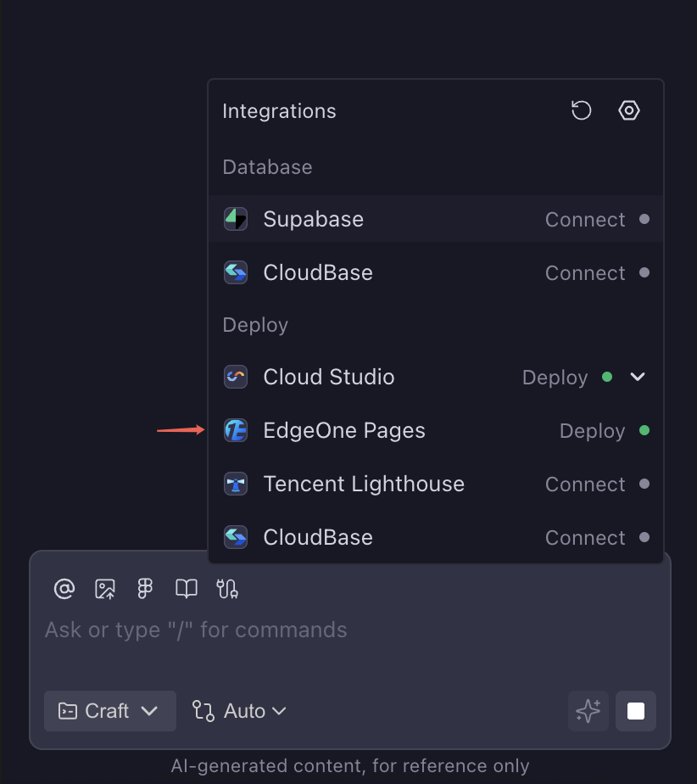Click the Tencent Lighthouse logo icon
The height and width of the screenshot is (784, 697).
pos(235,484)
